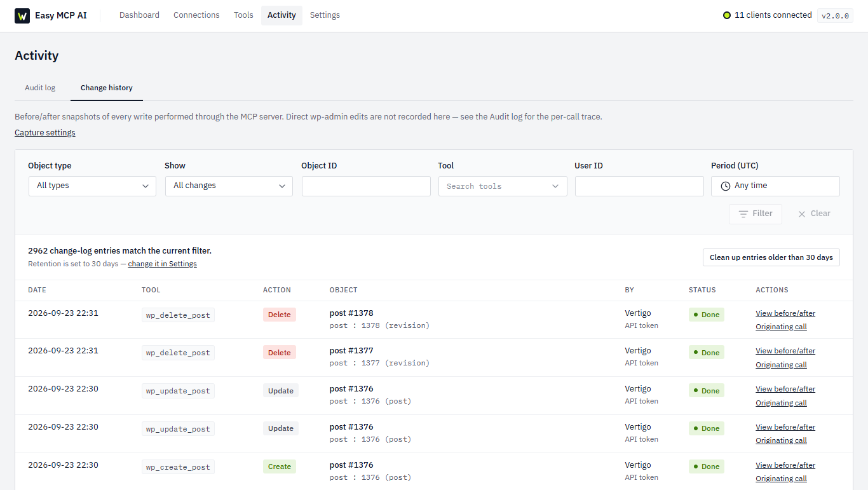Screen dimensions: 868x490
Task: Click the DATE column header
Action: tap(37, 290)
